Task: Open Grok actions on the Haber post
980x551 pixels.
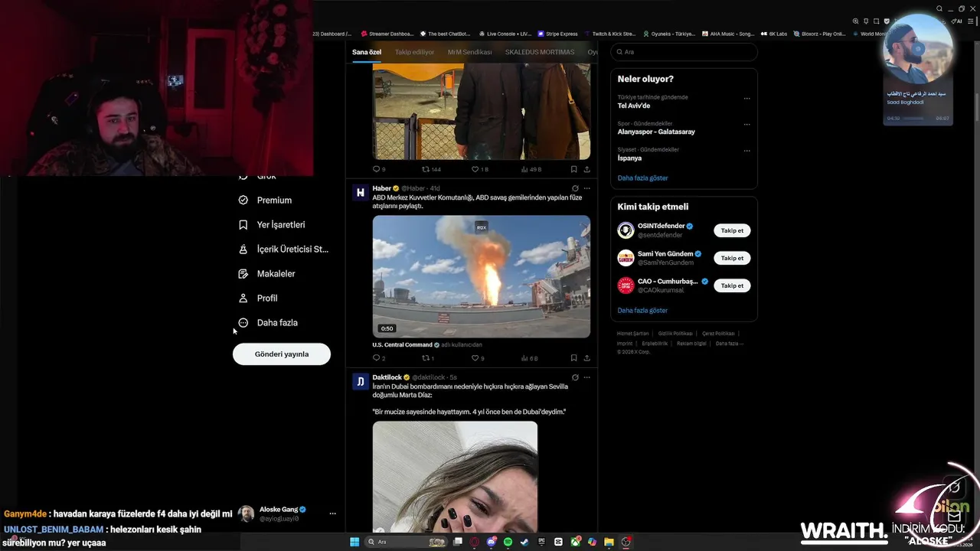Action: pyautogui.click(x=575, y=188)
